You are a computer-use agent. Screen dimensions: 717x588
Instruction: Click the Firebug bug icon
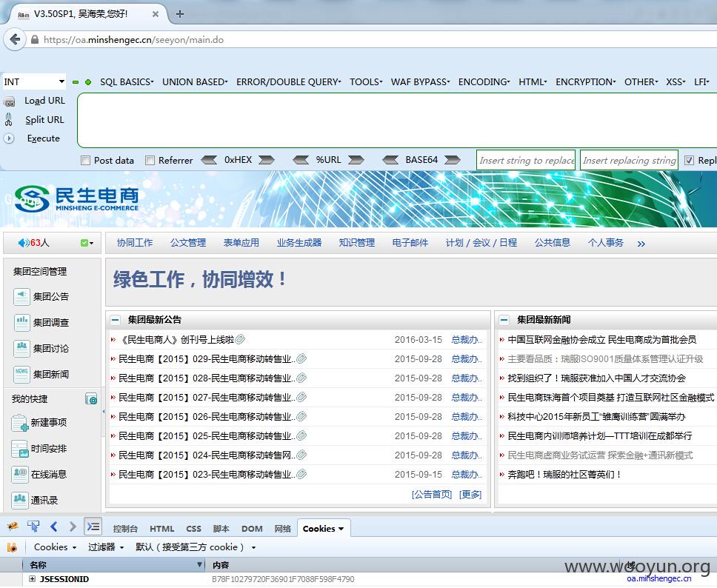[x=13, y=527]
